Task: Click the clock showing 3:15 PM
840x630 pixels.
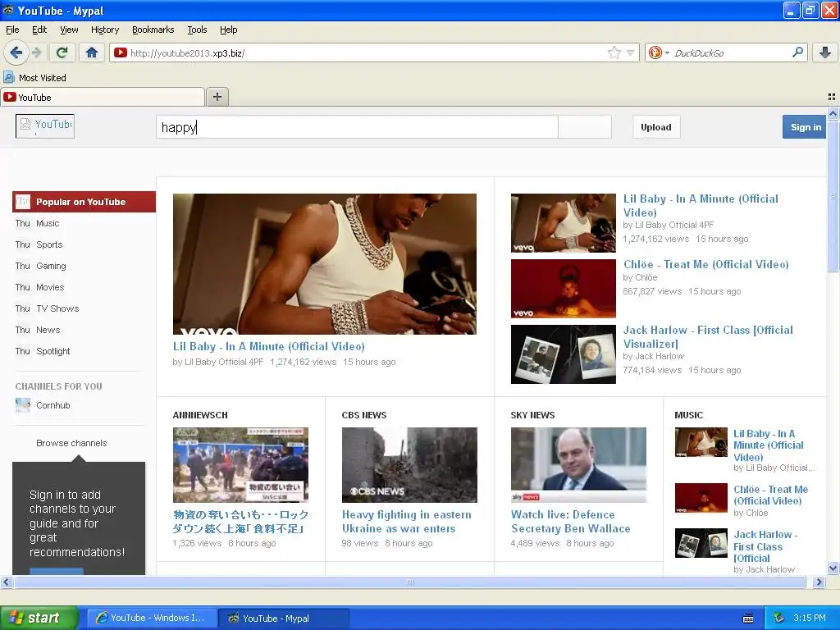Action: point(810,618)
